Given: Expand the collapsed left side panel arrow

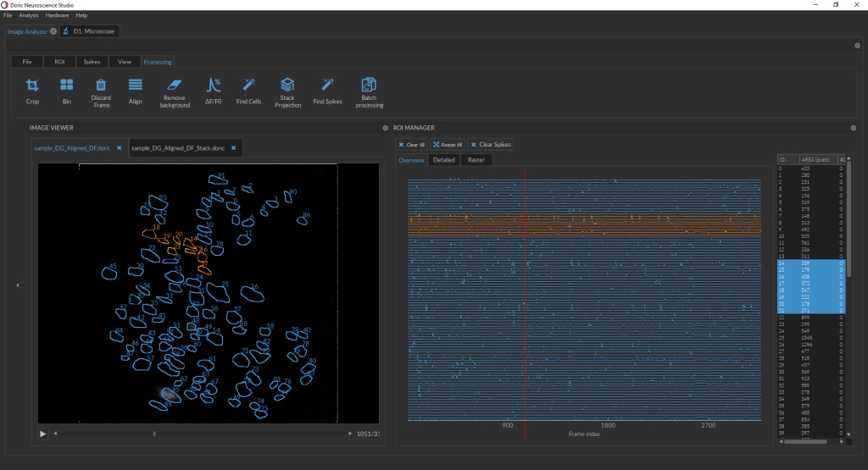Looking at the screenshot, I should click(x=18, y=285).
